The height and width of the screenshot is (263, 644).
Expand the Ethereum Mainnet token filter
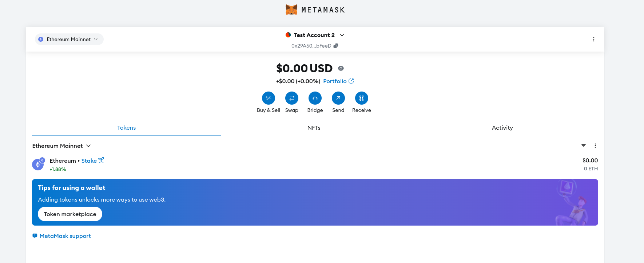click(x=61, y=146)
